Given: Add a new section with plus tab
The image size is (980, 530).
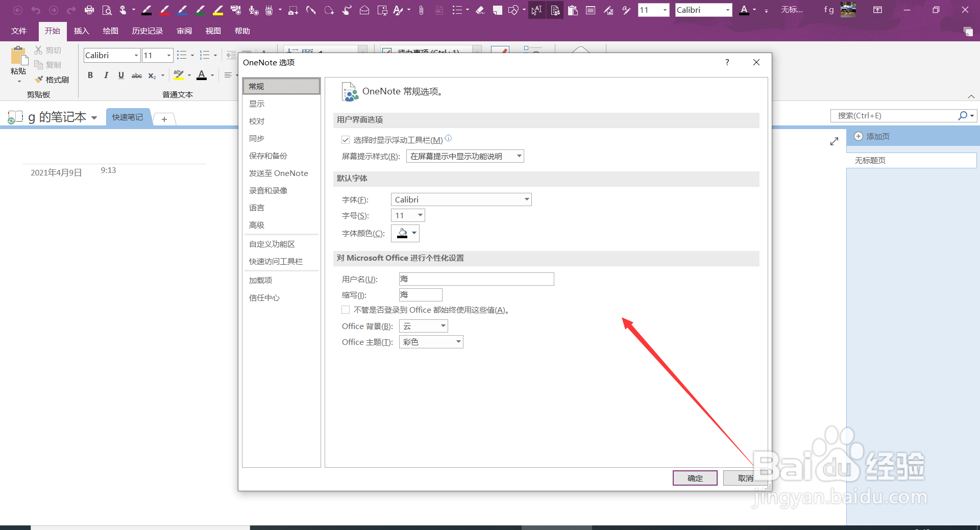Looking at the screenshot, I should [x=164, y=119].
